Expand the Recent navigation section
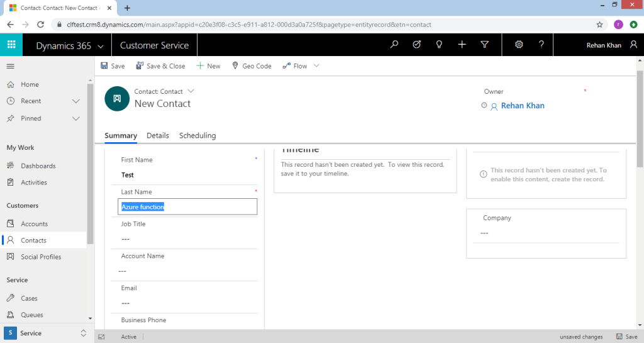 click(x=76, y=101)
